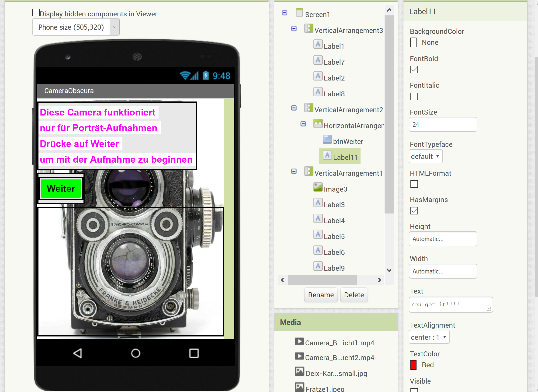
Task: Click the btnWeiter button component icon
Action: [327, 140]
